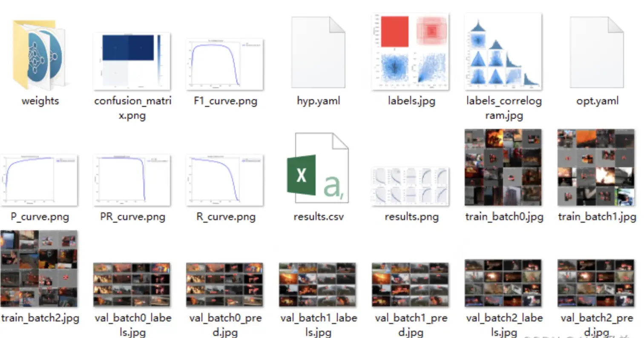Open labels_correlogram.jpg image
Screen dimensions: 644x338
(503, 52)
